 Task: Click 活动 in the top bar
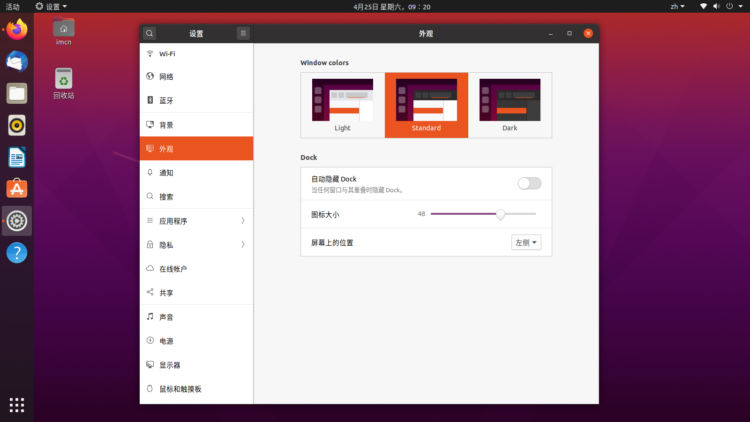click(x=12, y=6)
